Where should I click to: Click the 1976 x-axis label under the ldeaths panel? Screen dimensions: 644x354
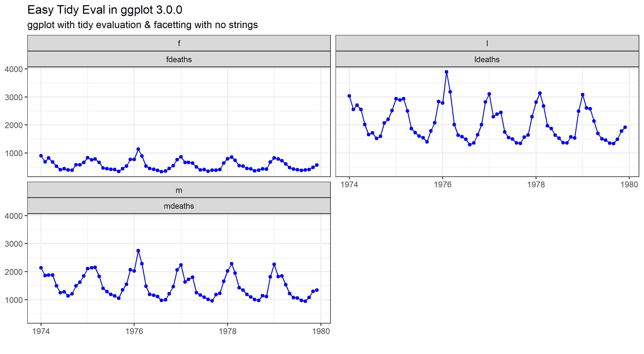point(442,185)
